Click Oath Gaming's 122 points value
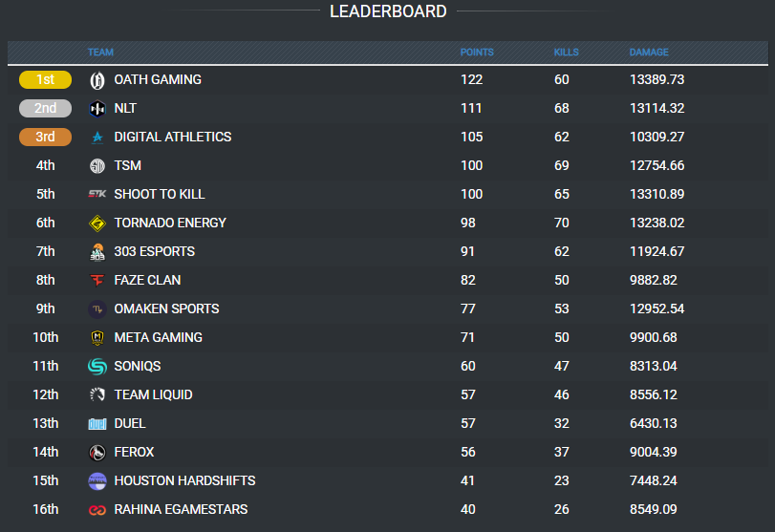Image resolution: width=775 pixels, height=532 pixels. point(471,79)
